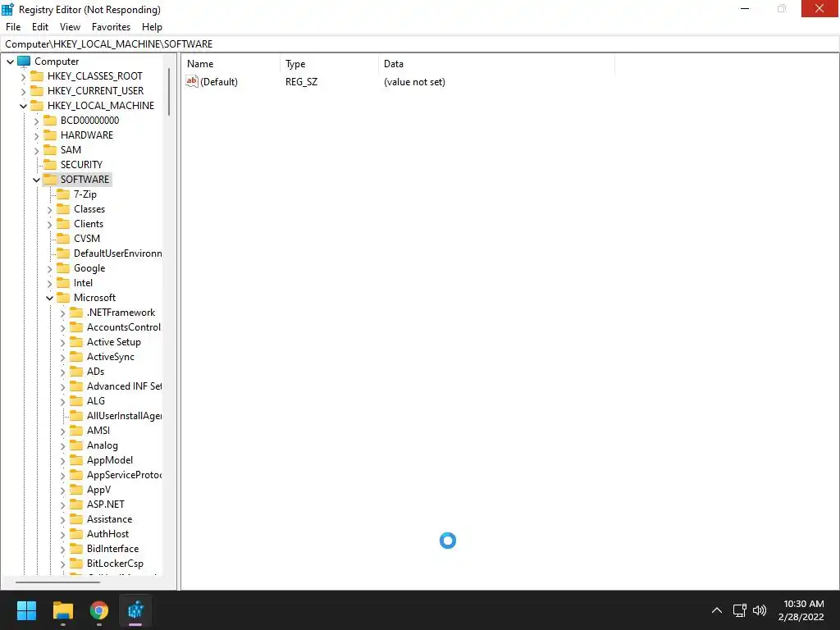The width and height of the screenshot is (840, 630).
Task: Click the clock showing 10:30 AM
Action: pos(803,604)
